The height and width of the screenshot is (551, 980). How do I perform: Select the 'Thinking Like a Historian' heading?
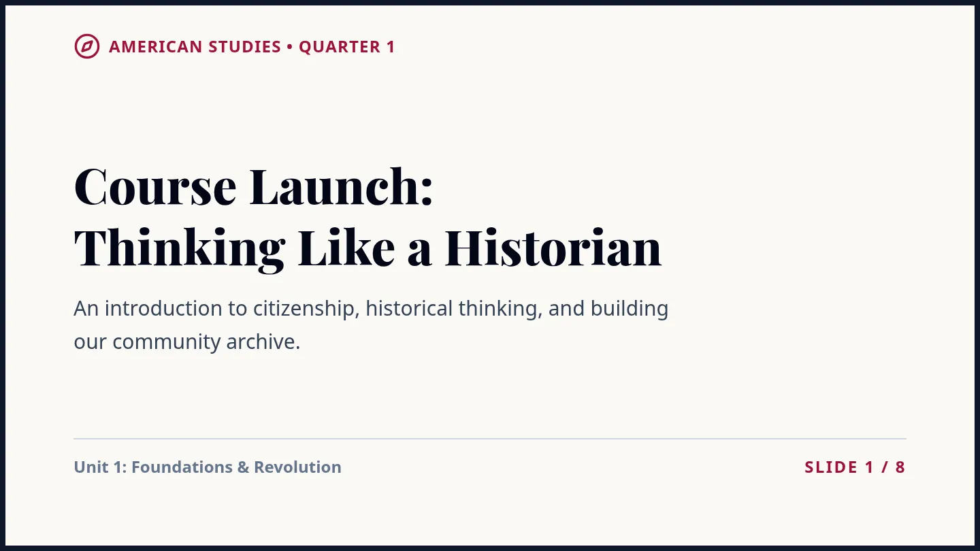click(367, 248)
